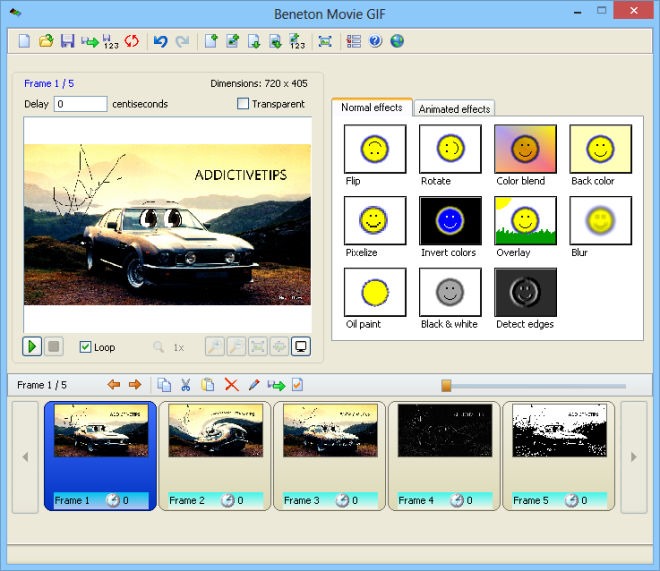The height and width of the screenshot is (571, 660).
Task: Select Frame 3 thumbnail
Action: [x=330, y=456]
